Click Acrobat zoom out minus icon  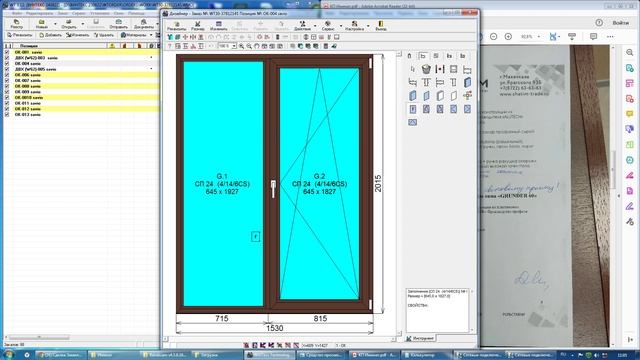click(x=493, y=36)
